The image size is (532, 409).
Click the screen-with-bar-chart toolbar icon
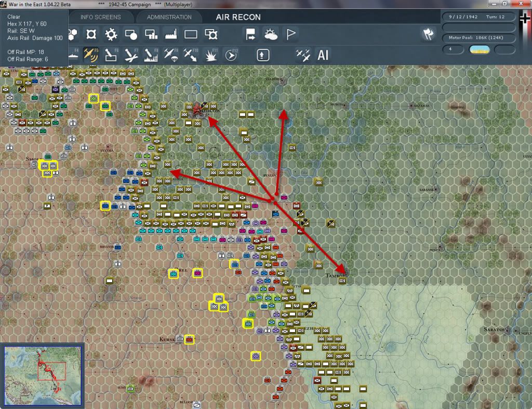tap(151, 34)
